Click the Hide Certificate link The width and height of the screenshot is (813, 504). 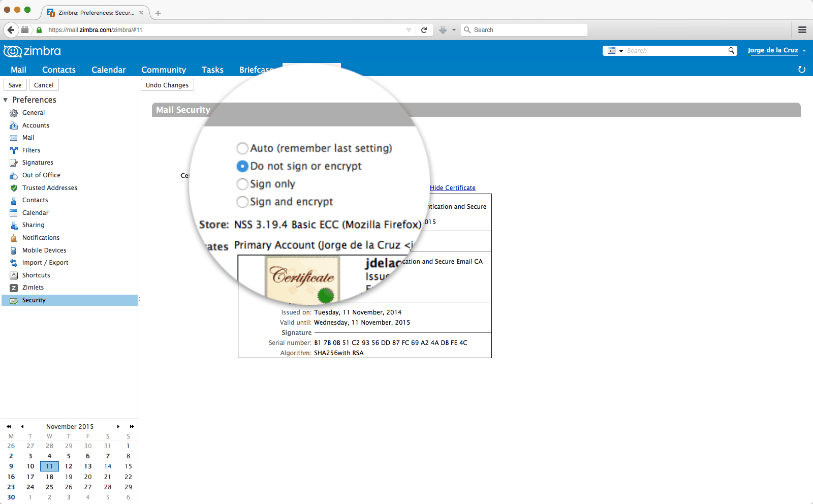point(453,188)
